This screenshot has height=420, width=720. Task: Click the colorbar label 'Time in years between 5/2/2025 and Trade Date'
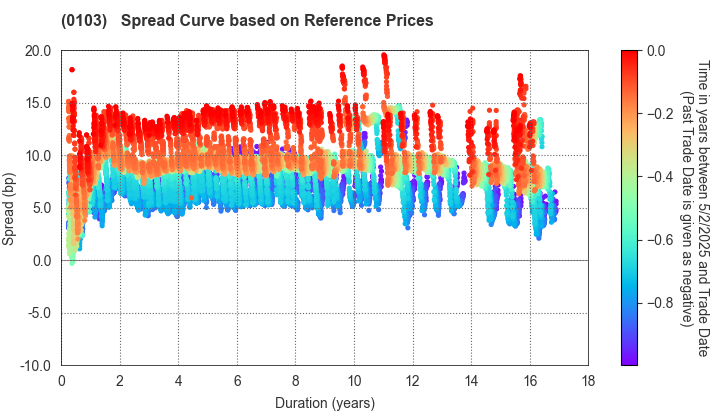(x=703, y=209)
